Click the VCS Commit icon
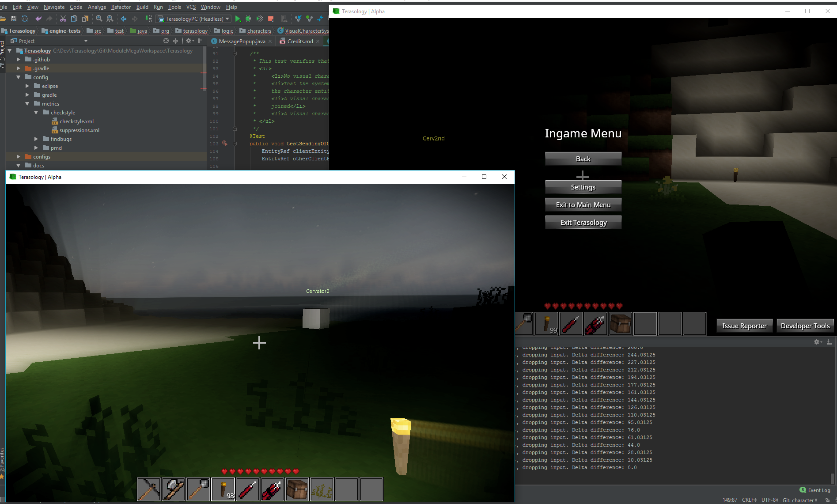 309,19
